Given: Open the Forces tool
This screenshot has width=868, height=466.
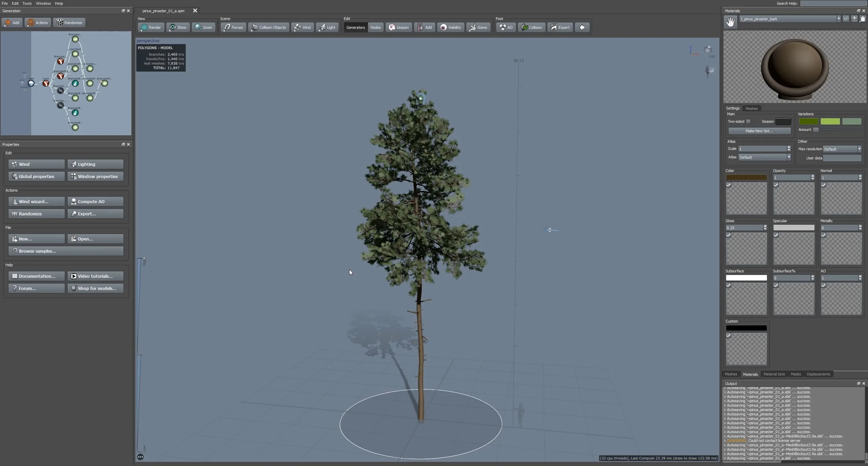Looking at the screenshot, I should click(233, 27).
